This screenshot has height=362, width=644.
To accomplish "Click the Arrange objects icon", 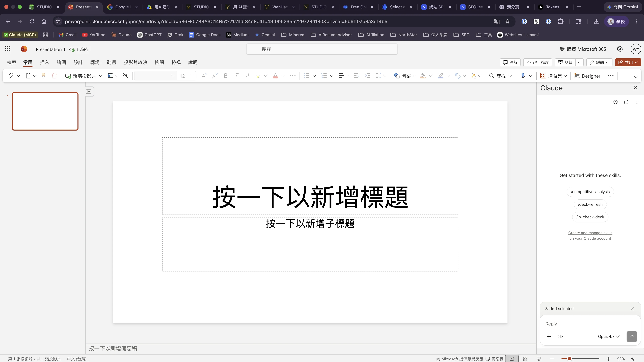I will pos(473,76).
